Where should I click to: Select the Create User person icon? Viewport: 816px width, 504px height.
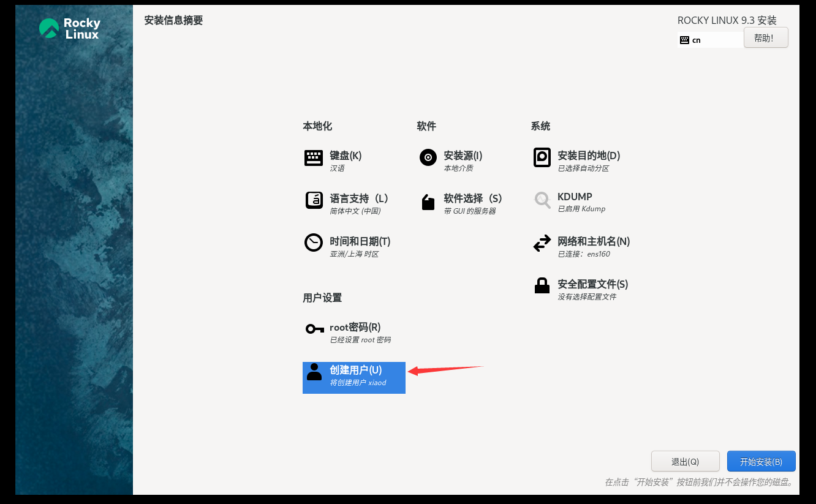[x=314, y=372]
